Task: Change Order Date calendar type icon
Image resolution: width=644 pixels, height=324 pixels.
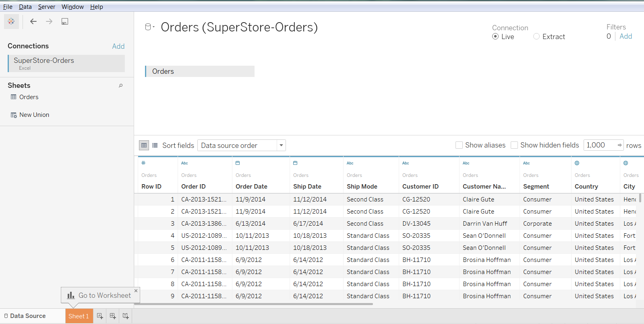Action: [238, 163]
